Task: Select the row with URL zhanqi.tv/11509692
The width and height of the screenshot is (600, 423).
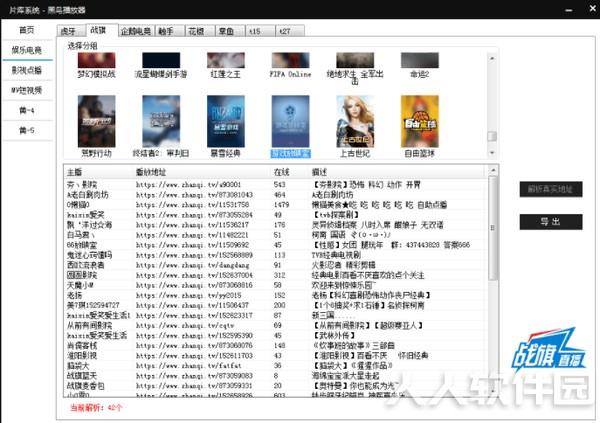Action: (x=276, y=245)
